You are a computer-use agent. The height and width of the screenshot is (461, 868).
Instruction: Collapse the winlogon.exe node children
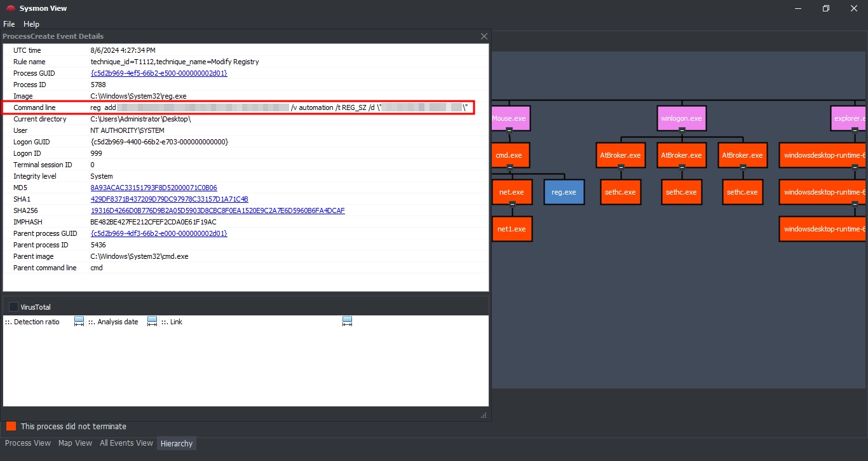click(682, 130)
